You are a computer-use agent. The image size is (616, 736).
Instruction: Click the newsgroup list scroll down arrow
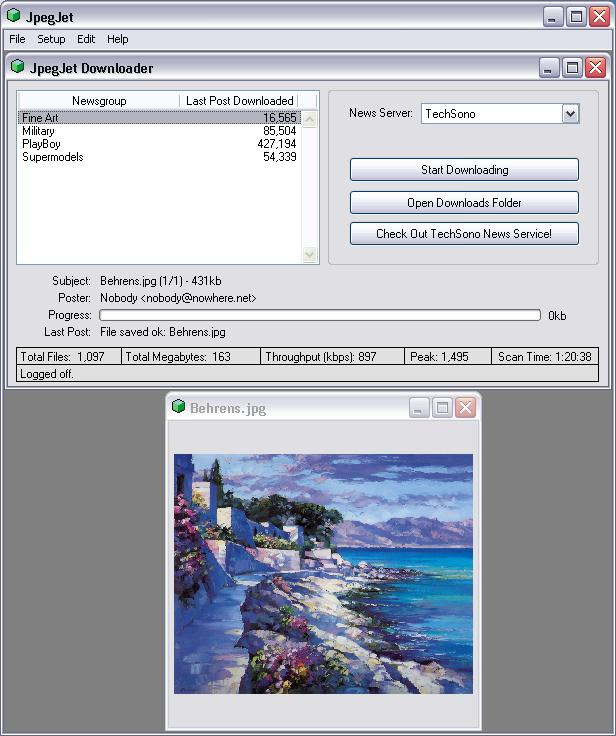click(310, 255)
